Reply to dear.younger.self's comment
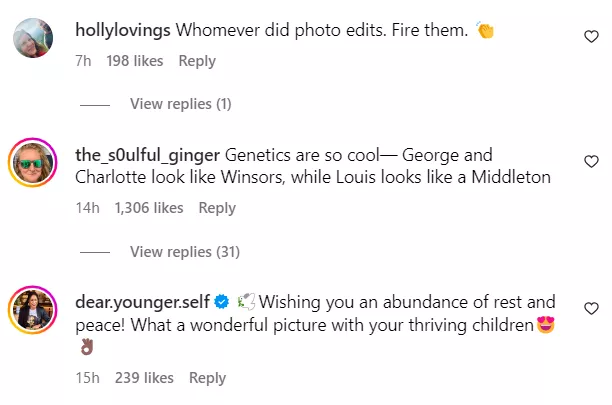The image size is (612, 405). [x=207, y=378]
